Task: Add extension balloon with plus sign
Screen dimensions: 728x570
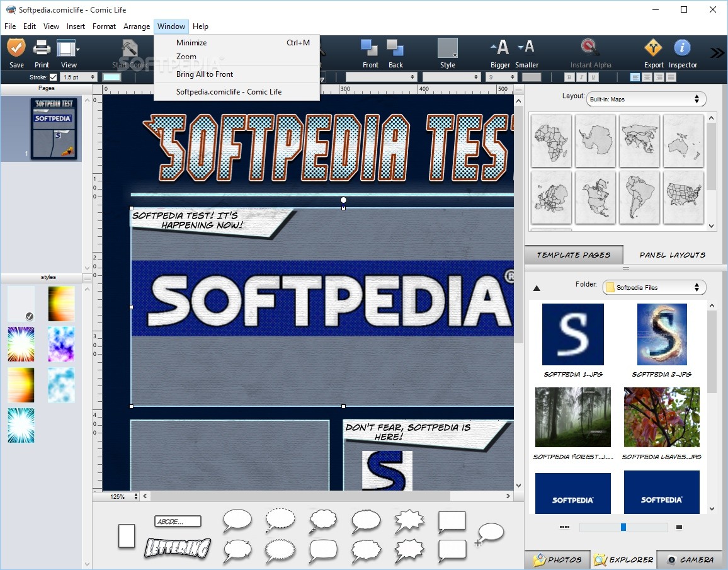Action: [489, 534]
